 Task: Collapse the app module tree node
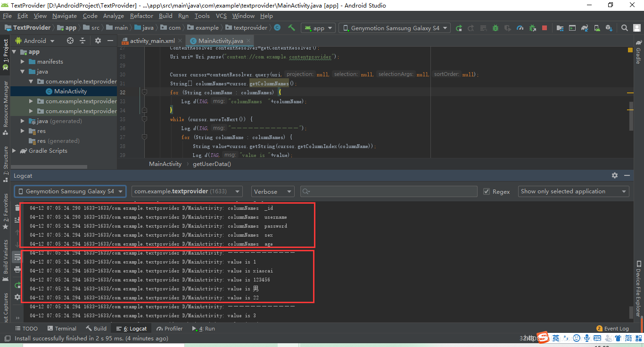(x=14, y=52)
